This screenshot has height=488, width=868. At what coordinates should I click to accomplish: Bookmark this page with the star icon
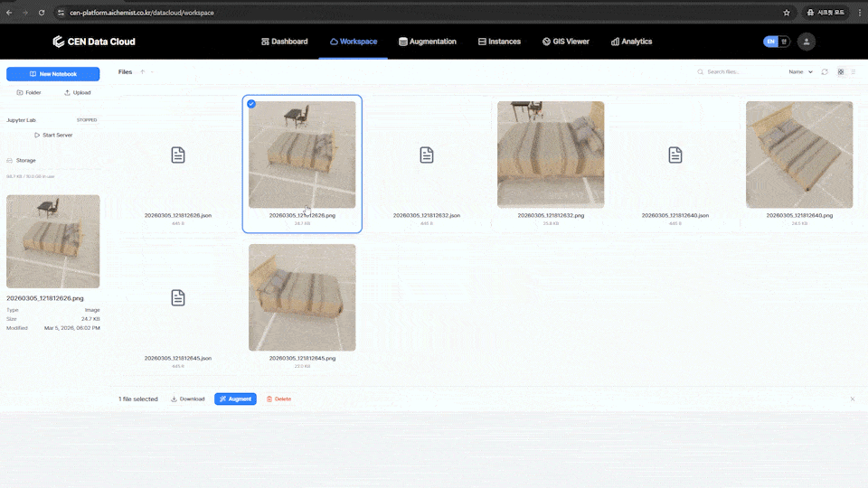point(787,13)
